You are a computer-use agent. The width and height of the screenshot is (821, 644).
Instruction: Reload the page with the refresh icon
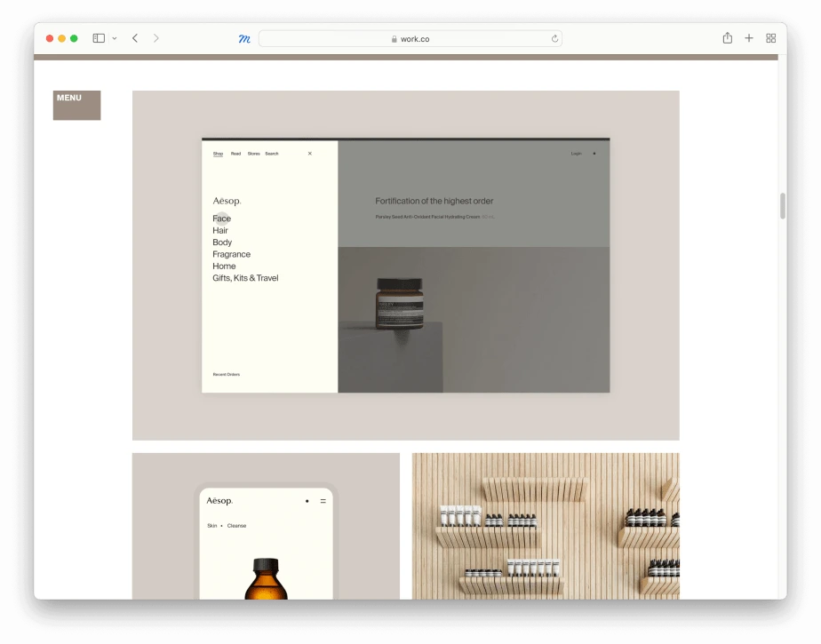(x=554, y=39)
